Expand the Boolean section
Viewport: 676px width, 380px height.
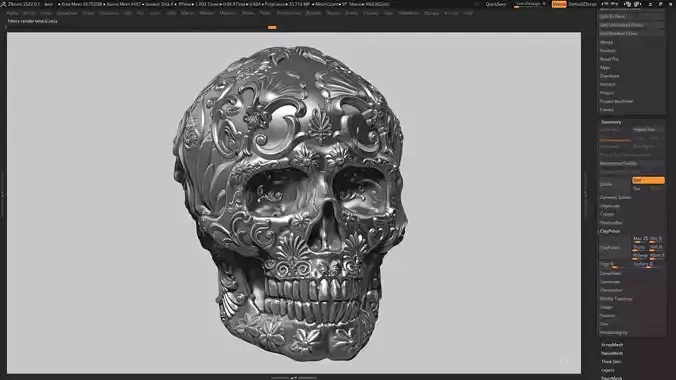click(x=608, y=50)
